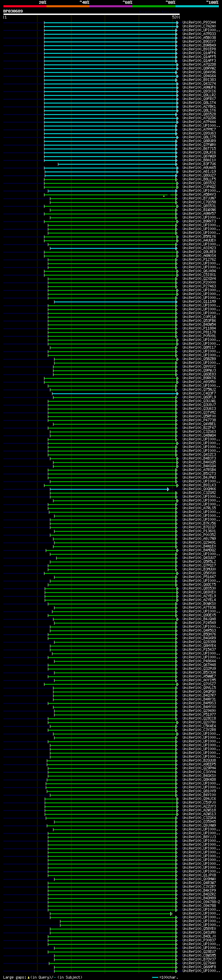Click the UniRef100_B5M1Y6 hit label

(x=199, y=237)
